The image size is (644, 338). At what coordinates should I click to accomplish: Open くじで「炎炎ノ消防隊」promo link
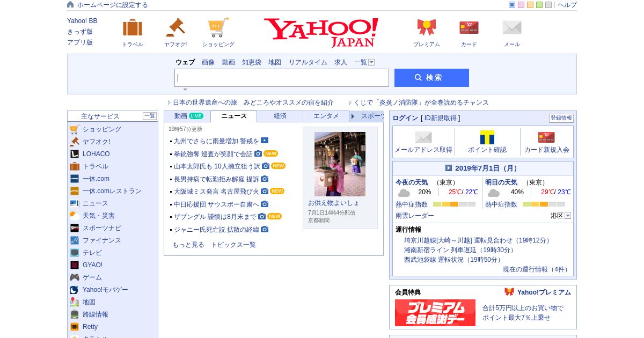click(x=421, y=102)
